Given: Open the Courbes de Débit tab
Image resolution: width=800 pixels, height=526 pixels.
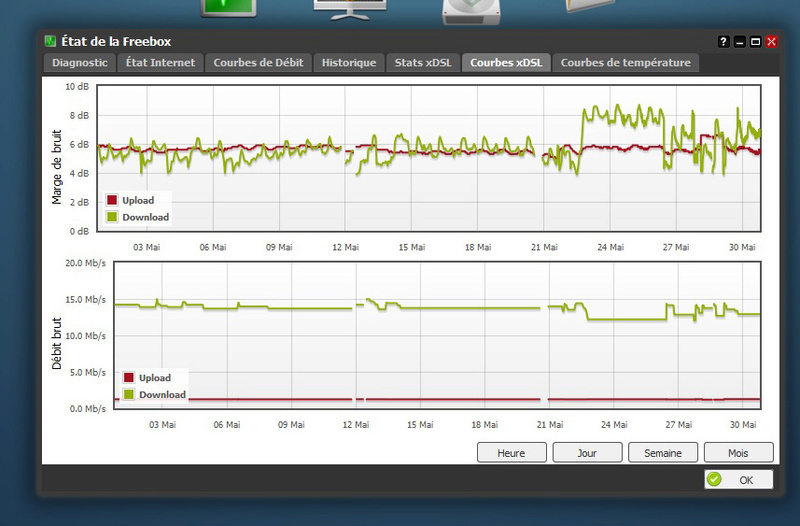Looking at the screenshot, I should 258,63.
